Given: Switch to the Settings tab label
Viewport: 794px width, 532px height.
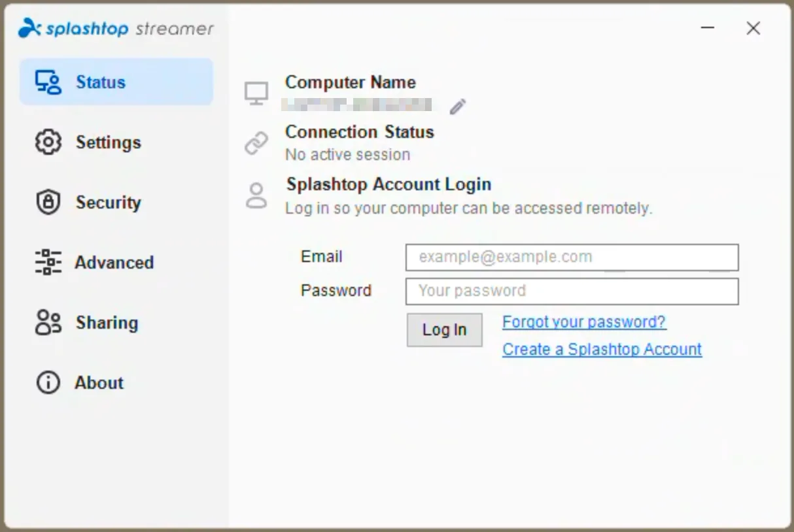Looking at the screenshot, I should [x=108, y=142].
